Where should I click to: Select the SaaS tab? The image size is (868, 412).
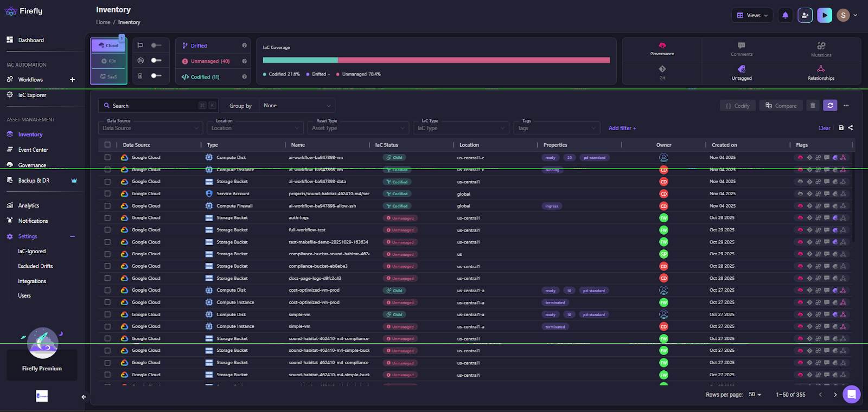(108, 76)
